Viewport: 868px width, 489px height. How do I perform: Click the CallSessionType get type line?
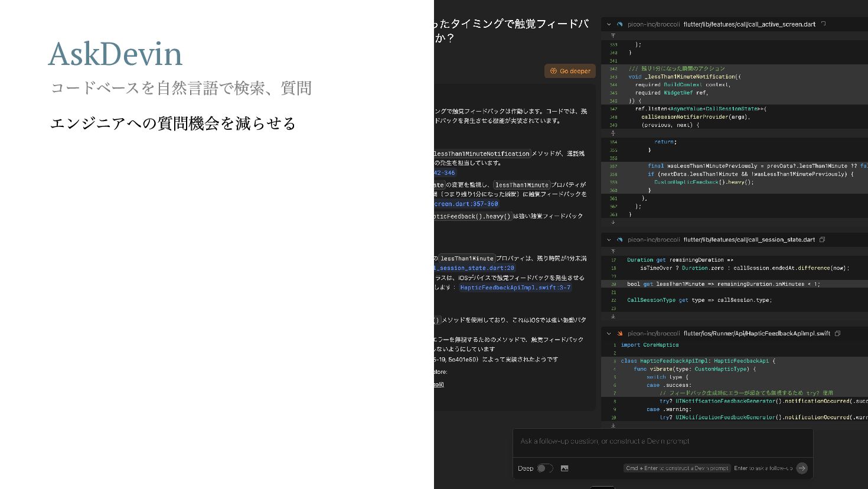[x=699, y=300]
